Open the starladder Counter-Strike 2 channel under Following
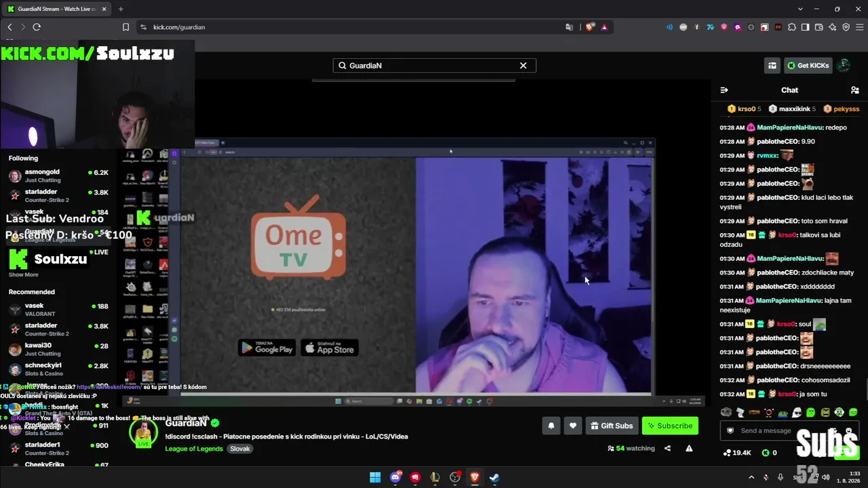Viewport: 868px width, 488px height. pos(58,196)
